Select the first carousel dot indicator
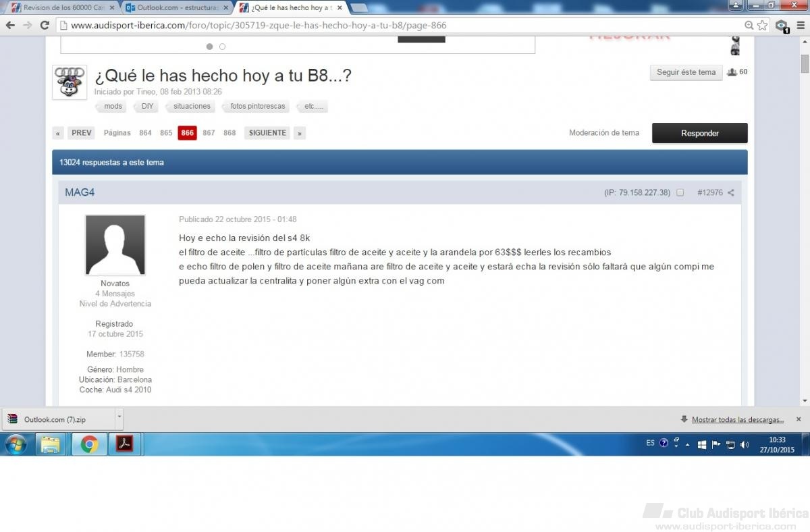 point(209,47)
